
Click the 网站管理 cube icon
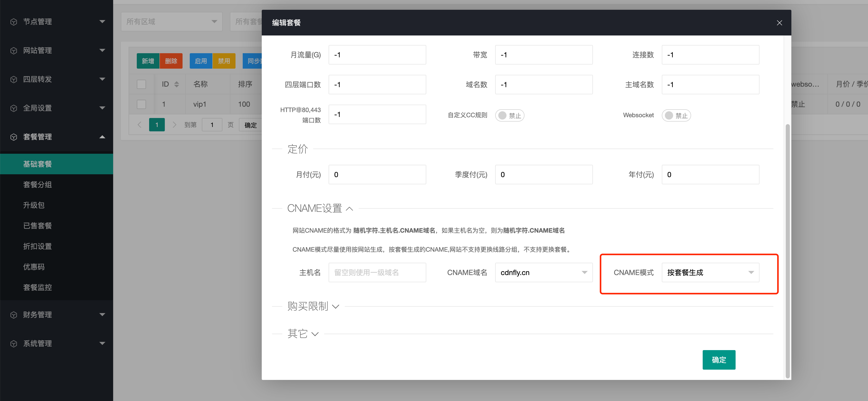point(14,51)
